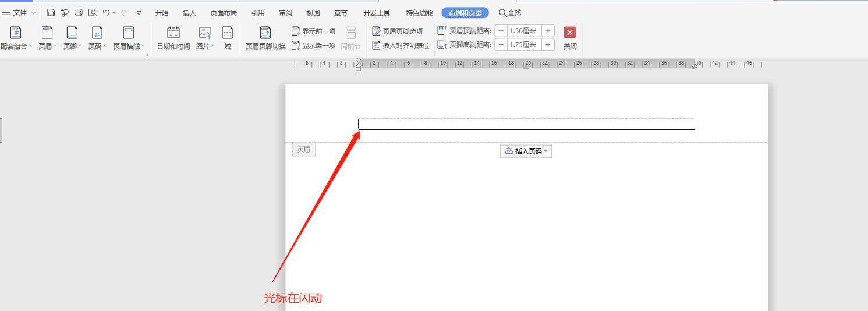Switch to the 特色功能 tab

click(x=419, y=13)
